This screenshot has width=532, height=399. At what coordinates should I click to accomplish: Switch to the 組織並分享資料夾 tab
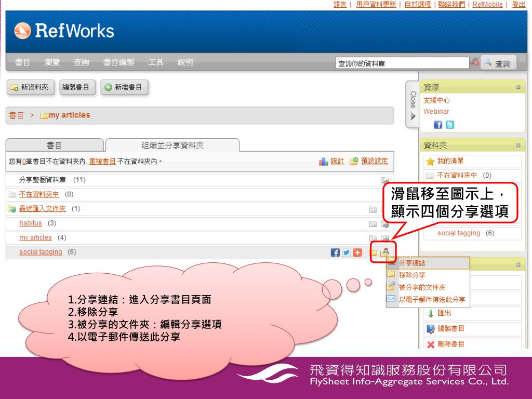click(x=172, y=145)
